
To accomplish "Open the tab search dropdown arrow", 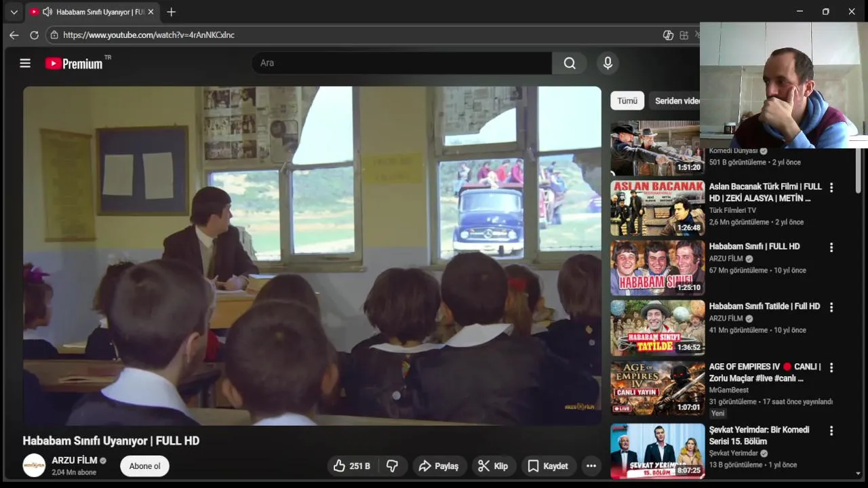I will coord(14,12).
